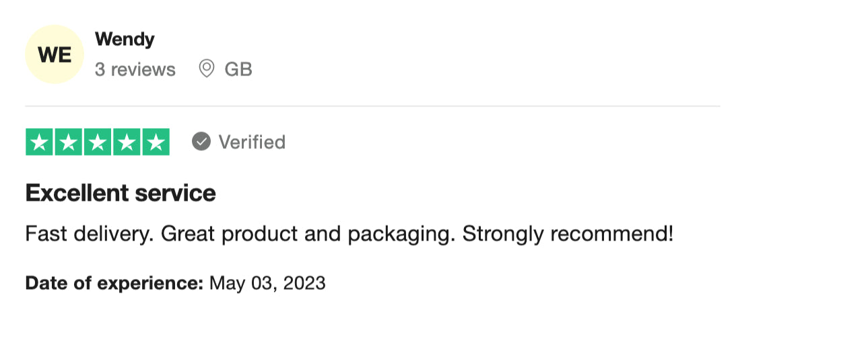Viewport: 868px width, 343px height.
Task: Click the WE initials inside avatar
Action: [55, 55]
